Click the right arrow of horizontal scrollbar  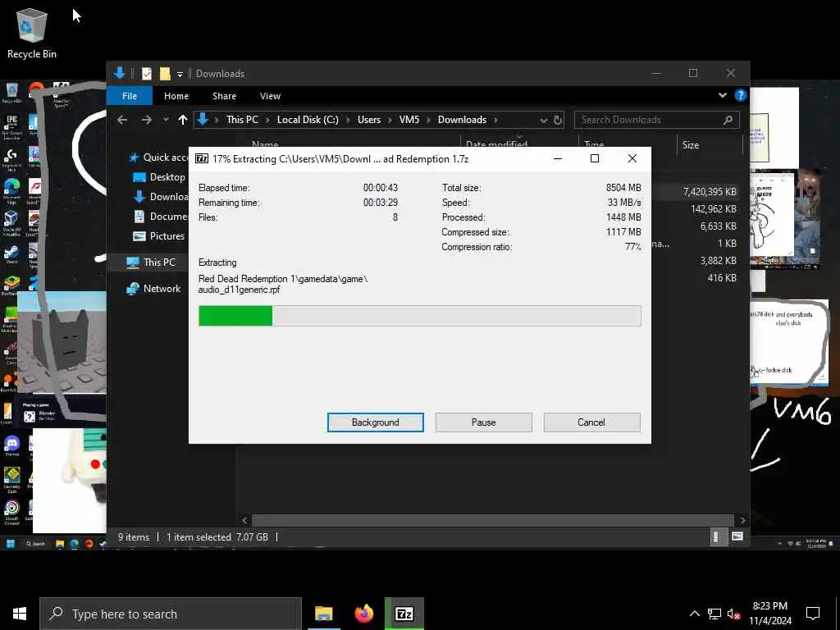click(x=742, y=520)
